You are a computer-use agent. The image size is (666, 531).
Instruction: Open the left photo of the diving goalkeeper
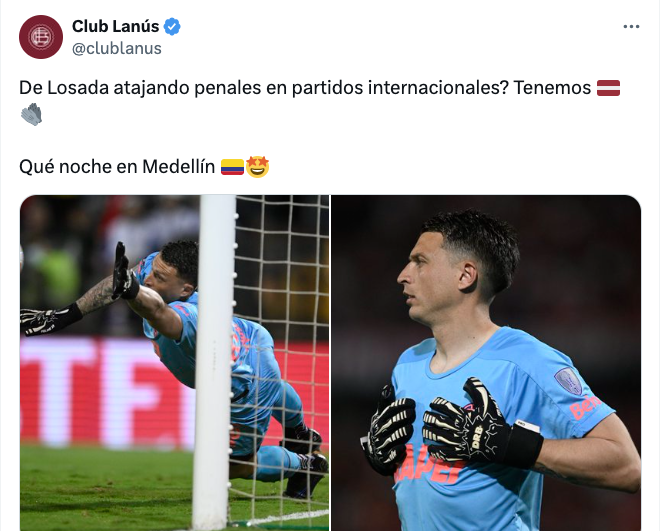click(175, 363)
